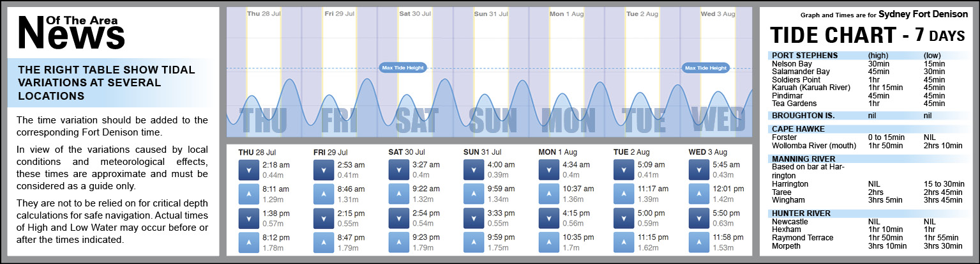Click the high tide icon for Thu 8:12 pm
The height and width of the screenshot is (264, 980).
click(x=248, y=242)
